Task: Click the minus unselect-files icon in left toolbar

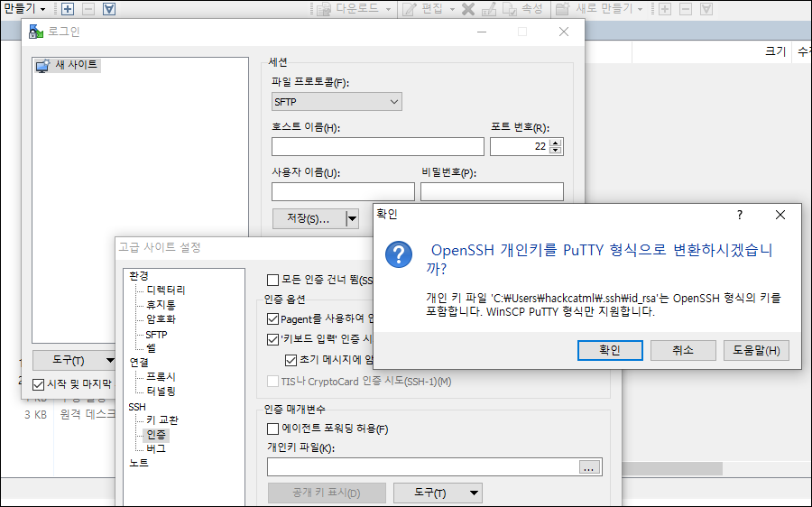Action: [88, 9]
